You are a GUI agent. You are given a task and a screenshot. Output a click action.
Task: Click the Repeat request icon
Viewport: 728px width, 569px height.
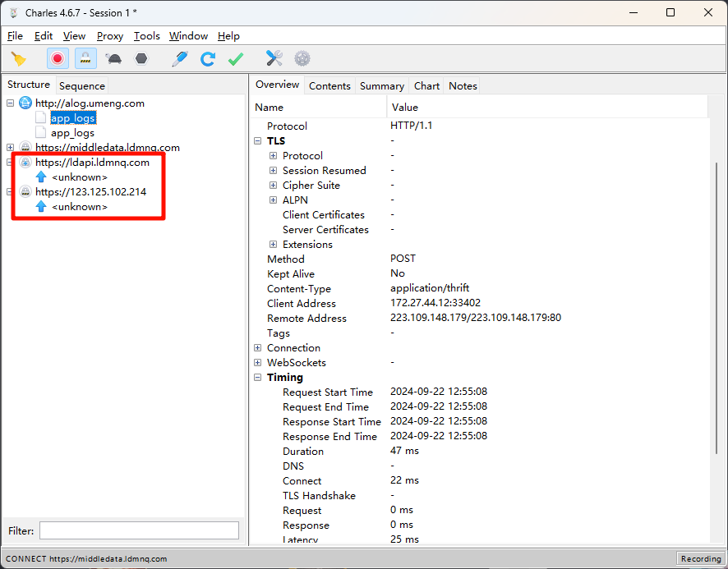[208, 58]
